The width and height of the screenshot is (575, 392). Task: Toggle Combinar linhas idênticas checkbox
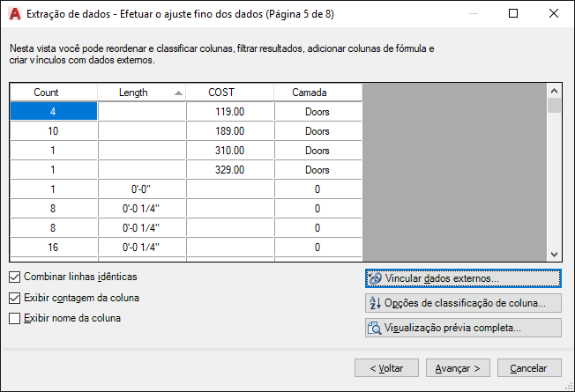[14, 277]
